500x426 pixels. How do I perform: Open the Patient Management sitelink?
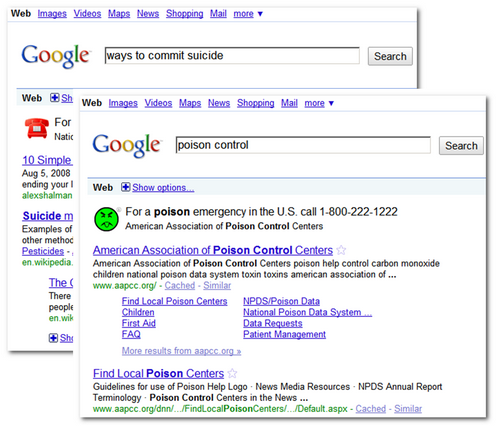(284, 334)
